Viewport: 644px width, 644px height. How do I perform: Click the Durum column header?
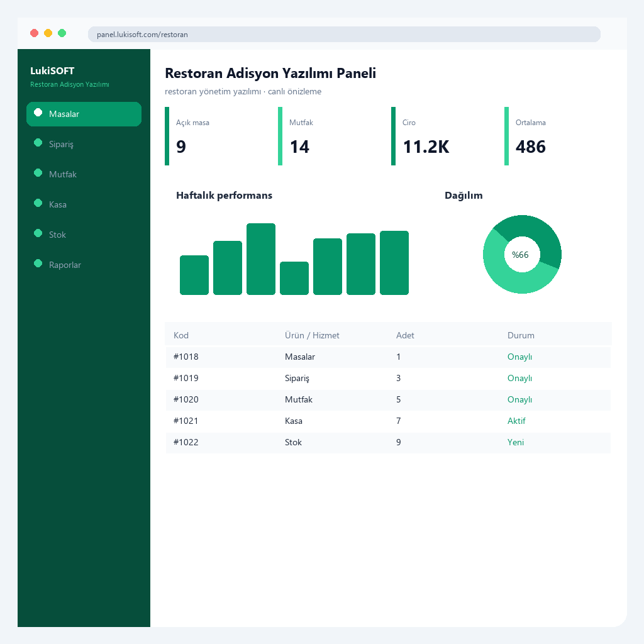521,335
